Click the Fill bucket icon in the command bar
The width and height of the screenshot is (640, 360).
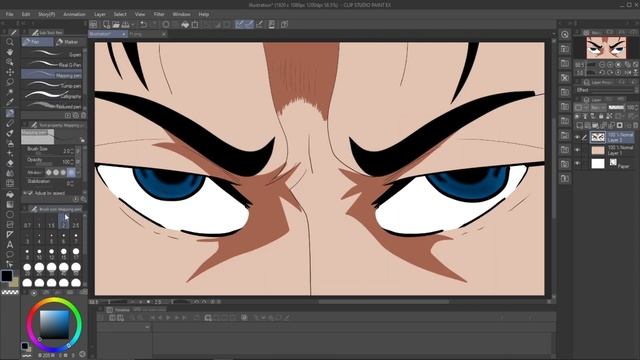coord(185,24)
